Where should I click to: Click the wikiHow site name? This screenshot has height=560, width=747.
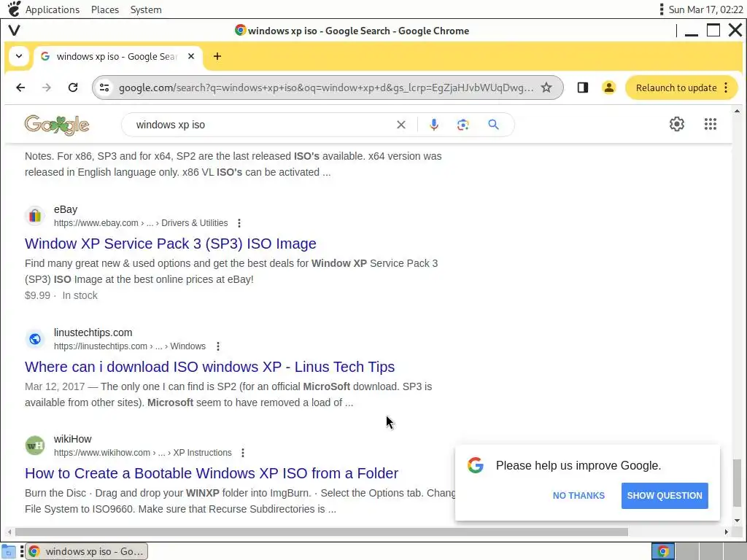[x=72, y=439]
